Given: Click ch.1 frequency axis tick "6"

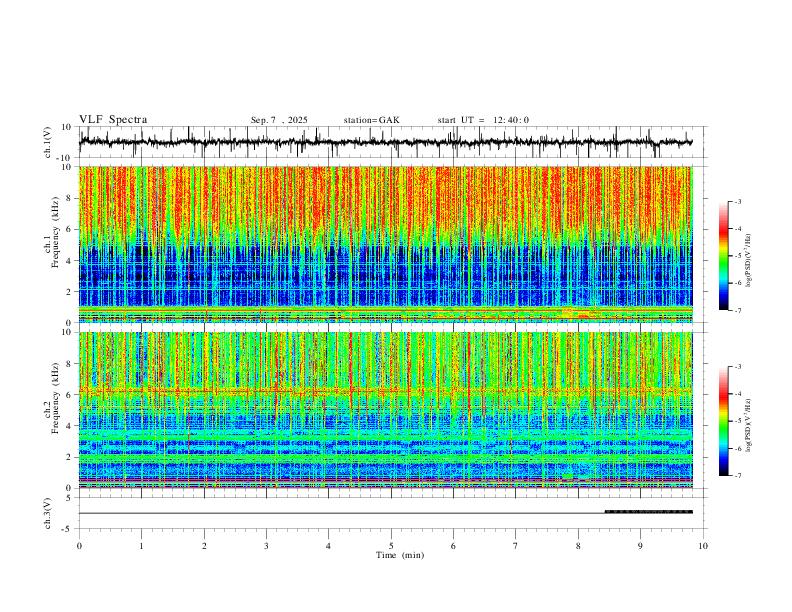Looking at the screenshot, I should (70, 229).
